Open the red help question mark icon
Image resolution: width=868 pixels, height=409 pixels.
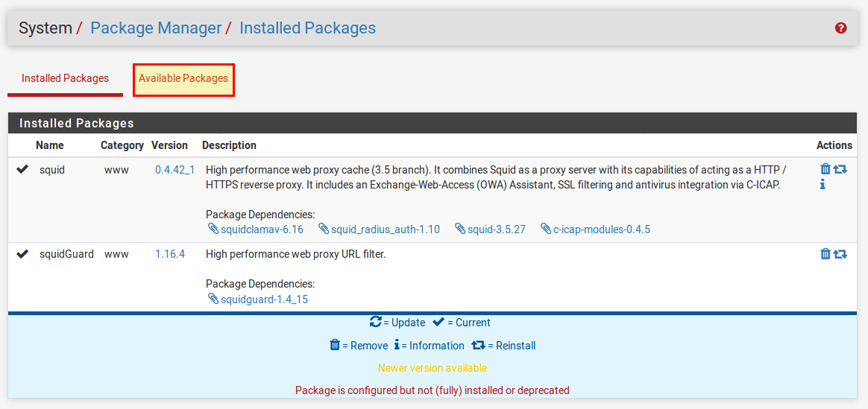[x=841, y=28]
